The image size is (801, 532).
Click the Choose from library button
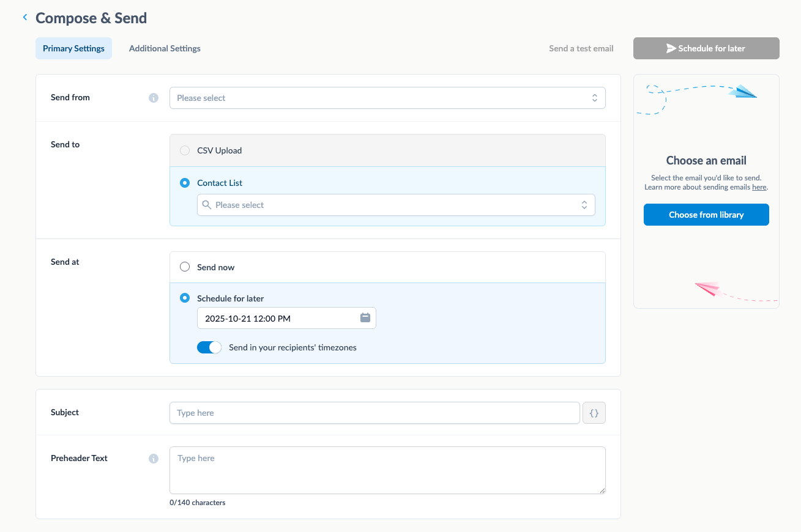tap(706, 215)
